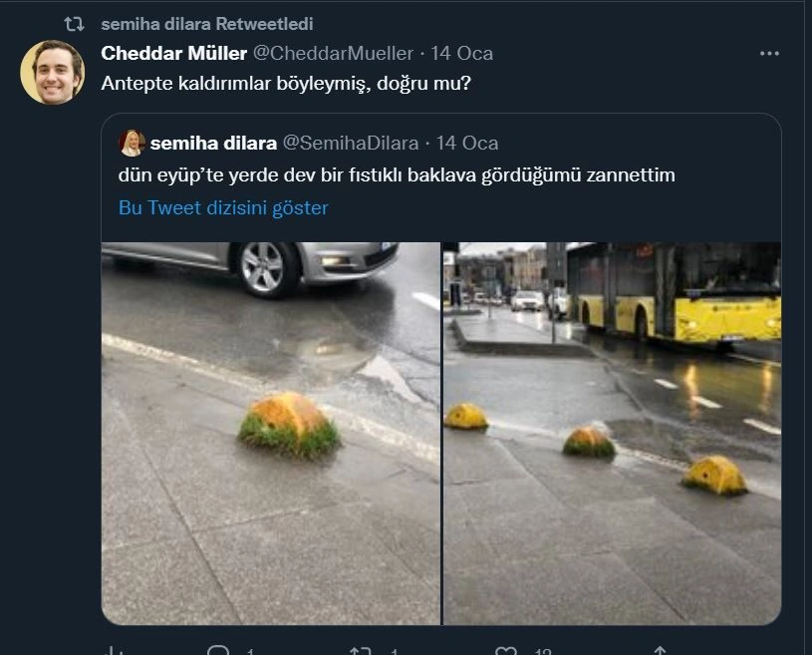The height and width of the screenshot is (655, 812).
Task: Click the retweet icon beside 'semiha dilara Retweetledi'
Action: 74,23
